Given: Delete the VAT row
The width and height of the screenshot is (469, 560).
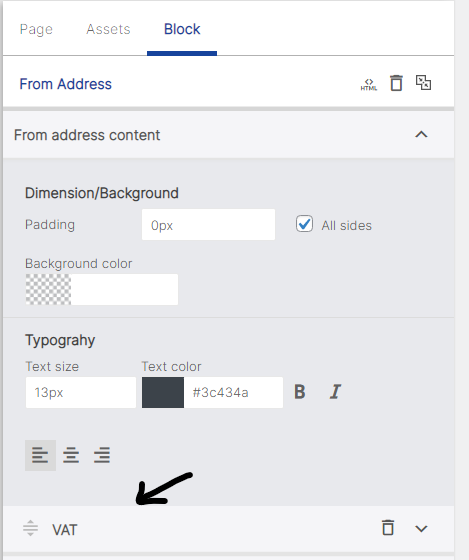Looking at the screenshot, I should click(x=388, y=528).
